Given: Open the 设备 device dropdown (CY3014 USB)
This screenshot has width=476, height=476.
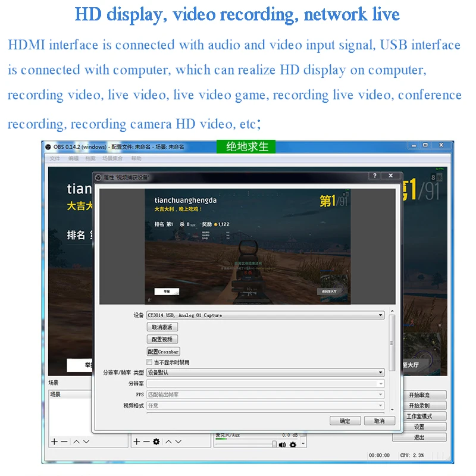Looking at the screenshot, I should point(265,315).
